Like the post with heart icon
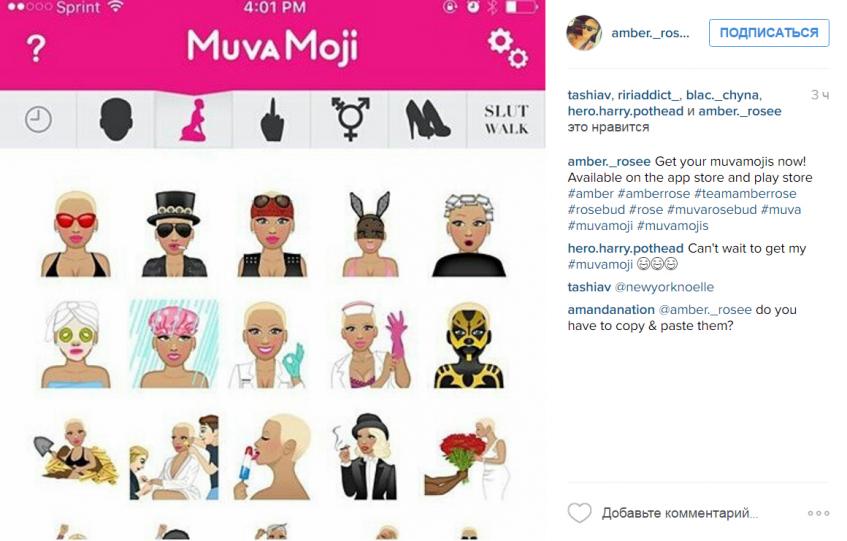This screenshot has width=847, height=541. [580, 512]
